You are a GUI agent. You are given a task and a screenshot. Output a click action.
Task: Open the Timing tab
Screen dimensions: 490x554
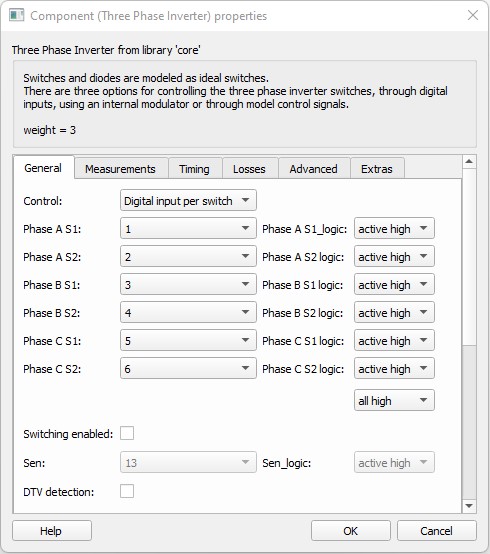(194, 169)
